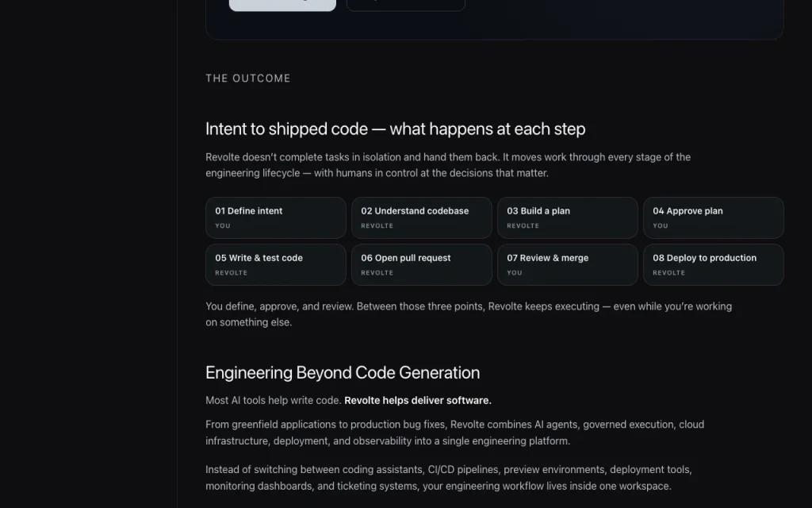Select the 01 Define intent card
The width and height of the screenshot is (812, 508).
point(275,217)
